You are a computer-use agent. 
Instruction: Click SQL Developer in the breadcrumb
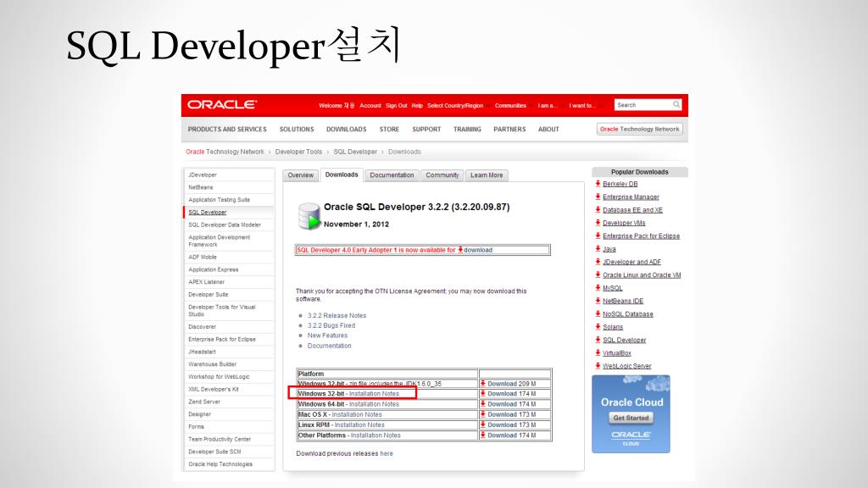click(355, 152)
